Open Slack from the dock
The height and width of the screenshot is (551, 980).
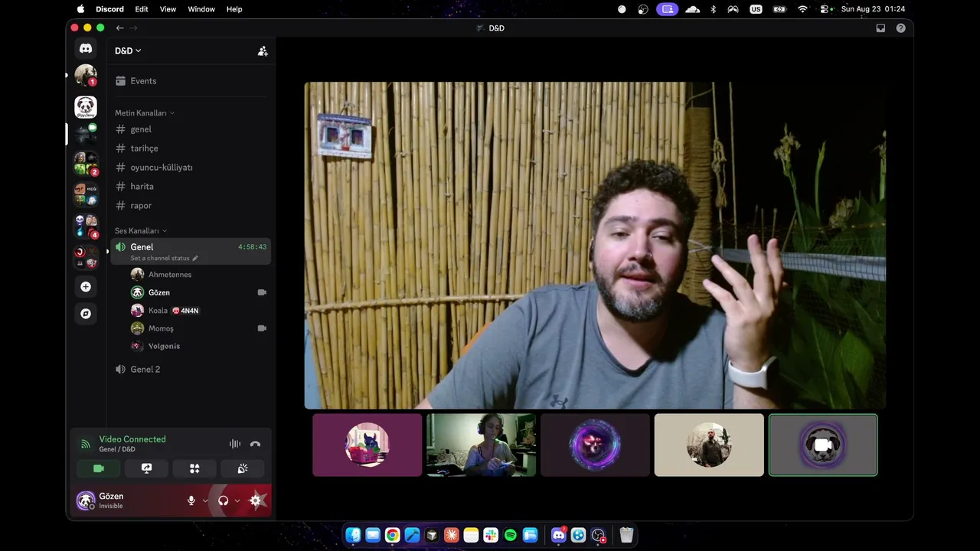(x=491, y=536)
